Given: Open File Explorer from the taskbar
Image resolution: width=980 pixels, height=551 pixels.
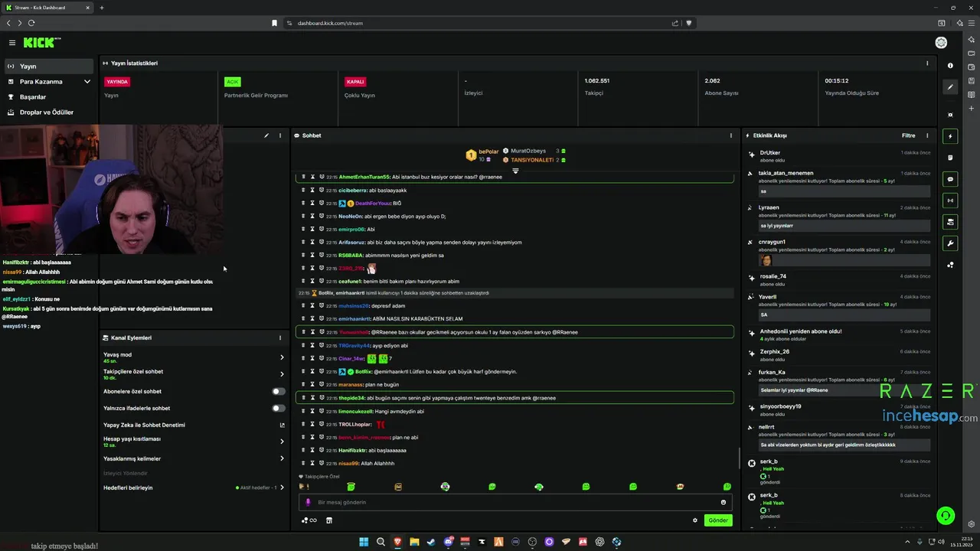Looking at the screenshot, I should 414,542.
